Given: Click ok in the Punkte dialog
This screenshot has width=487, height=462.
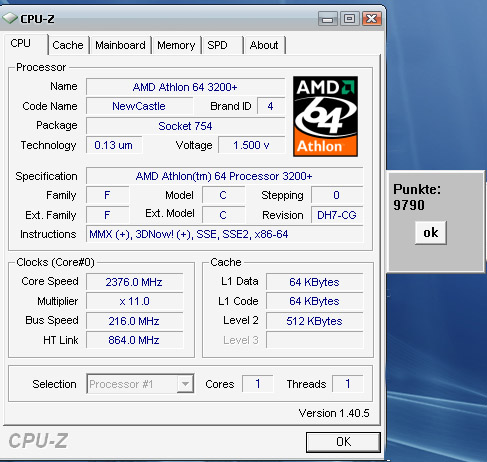Looking at the screenshot, I should [431, 233].
